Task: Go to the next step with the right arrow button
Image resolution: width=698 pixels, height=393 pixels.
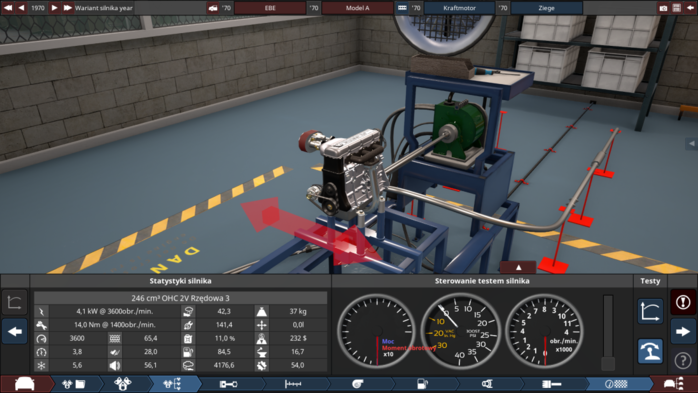Action: point(683,331)
